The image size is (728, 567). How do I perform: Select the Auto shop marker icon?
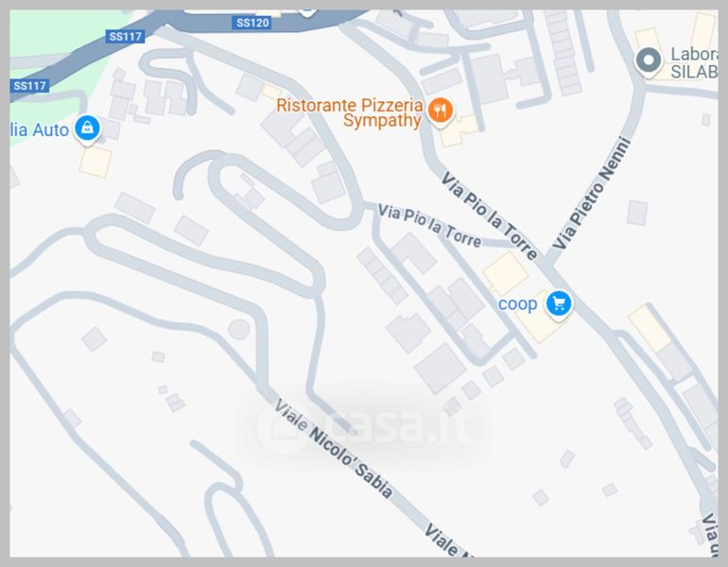point(87,129)
